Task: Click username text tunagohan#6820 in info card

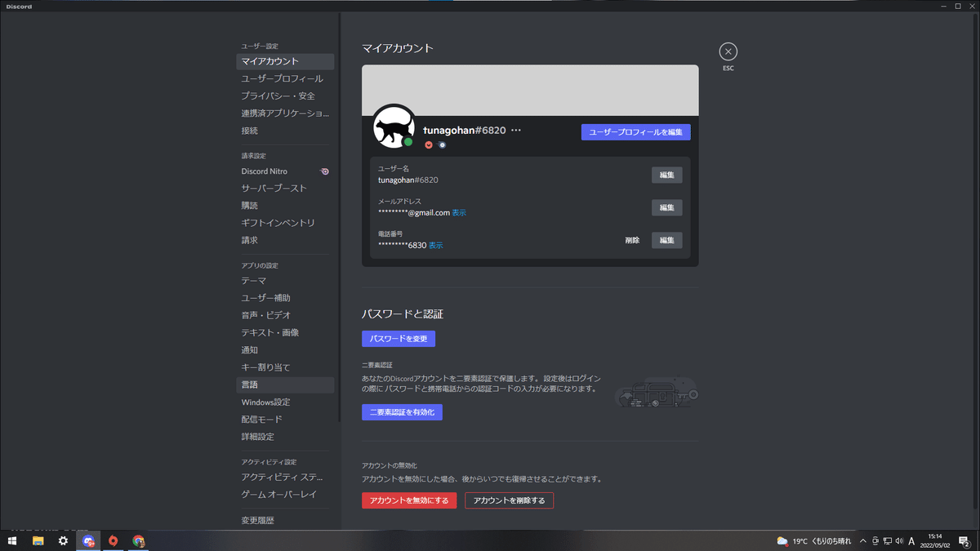Action: [408, 180]
